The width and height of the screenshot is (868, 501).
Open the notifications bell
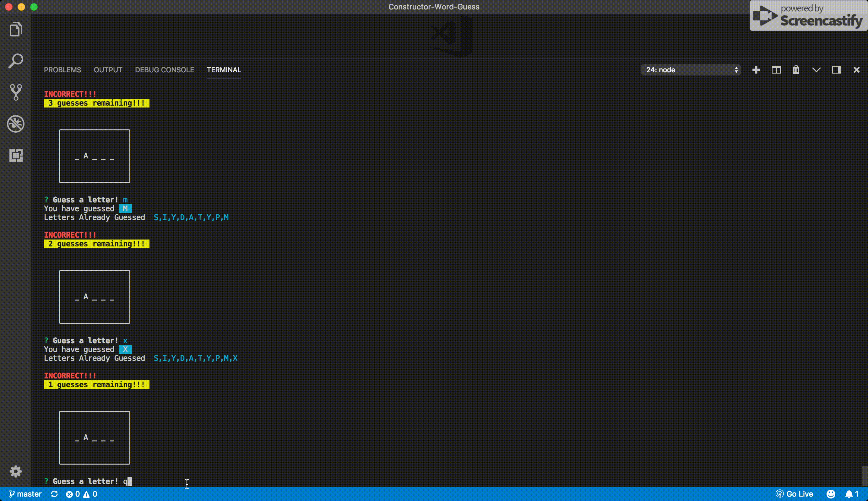click(x=849, y=494)
